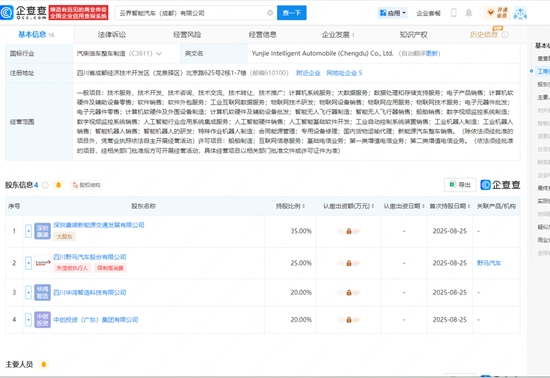Open the 应用 dropdown menu
This screenshot has height=378, width=550.
(393, 13)
